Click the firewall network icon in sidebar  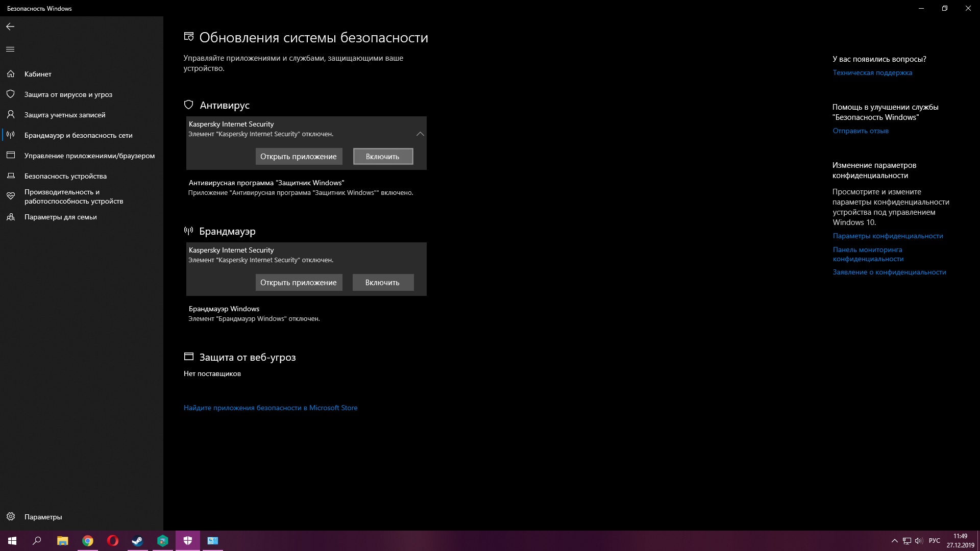point(11,135)
